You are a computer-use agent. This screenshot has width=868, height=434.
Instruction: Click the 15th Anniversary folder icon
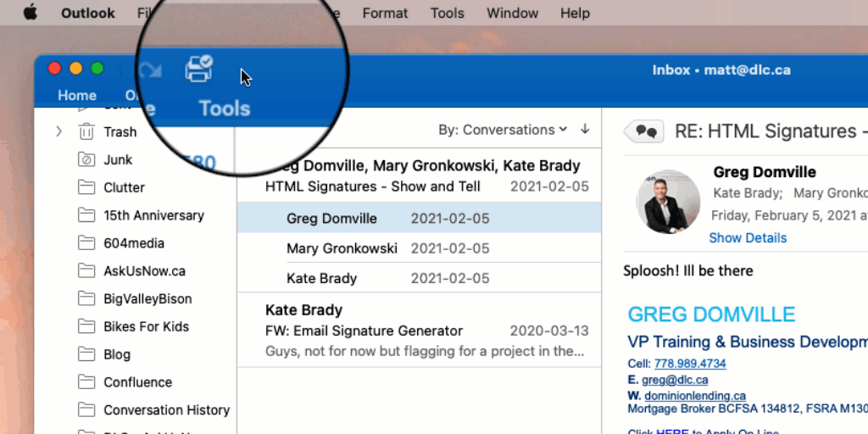[x=86, y=215]
